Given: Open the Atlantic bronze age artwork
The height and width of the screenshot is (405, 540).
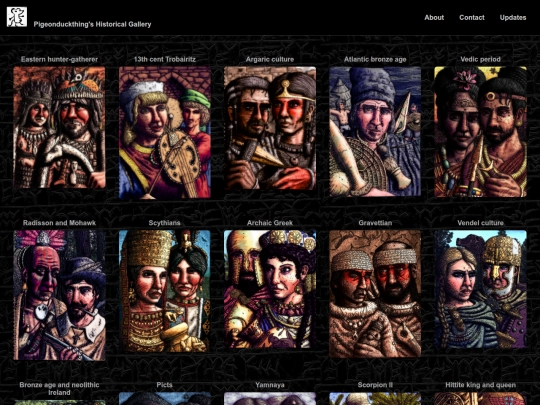Looking at the screenshot, I should click(375, 131).
